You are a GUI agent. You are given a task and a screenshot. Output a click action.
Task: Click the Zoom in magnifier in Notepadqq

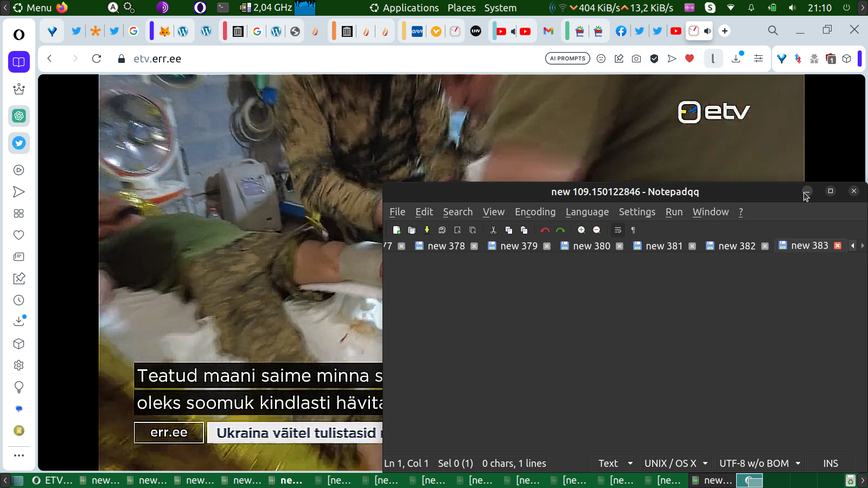click(x=582, y=230)
